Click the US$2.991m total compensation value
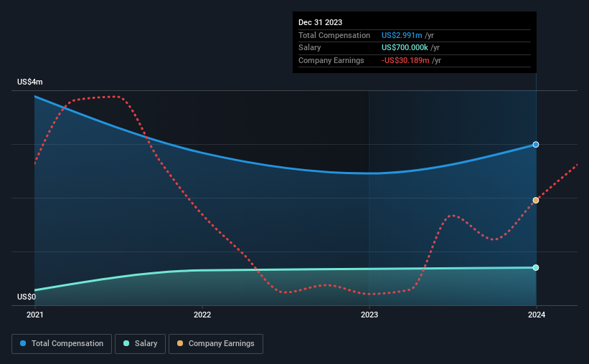 pos(402,35)
